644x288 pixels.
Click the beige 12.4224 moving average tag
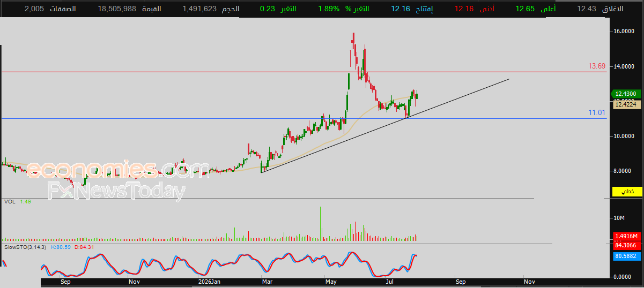[626, 104]
